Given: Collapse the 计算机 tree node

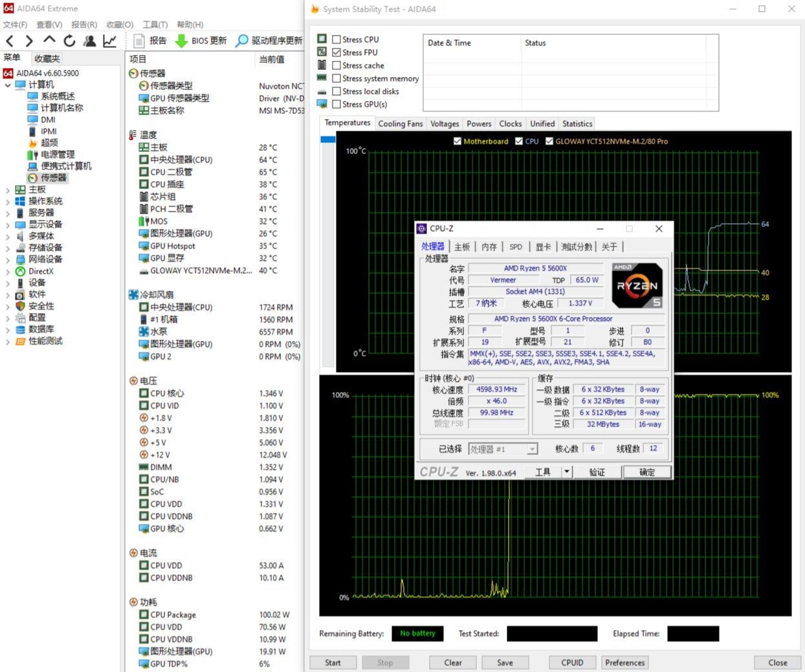Looking at the screenshot, I should tap(8, 85).
